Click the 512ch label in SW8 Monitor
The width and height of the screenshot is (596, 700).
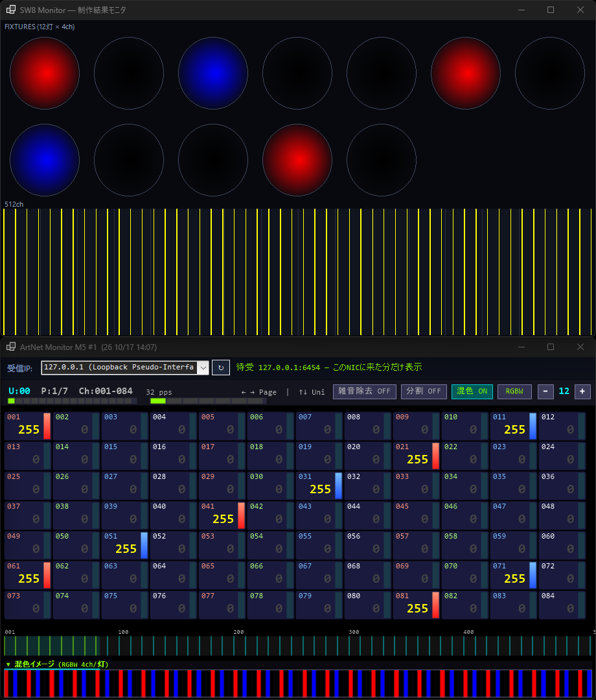tap(14, 204)
